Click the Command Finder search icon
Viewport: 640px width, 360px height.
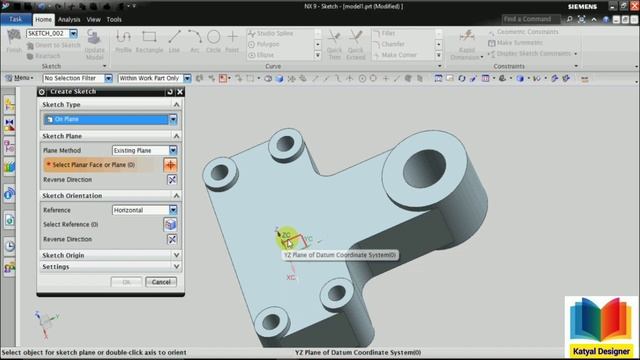(569, 19)
